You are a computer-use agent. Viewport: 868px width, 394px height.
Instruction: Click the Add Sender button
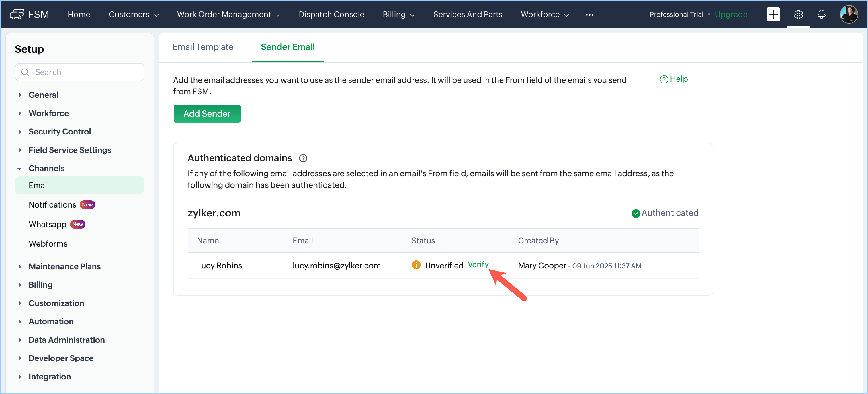tap(207, 114)
